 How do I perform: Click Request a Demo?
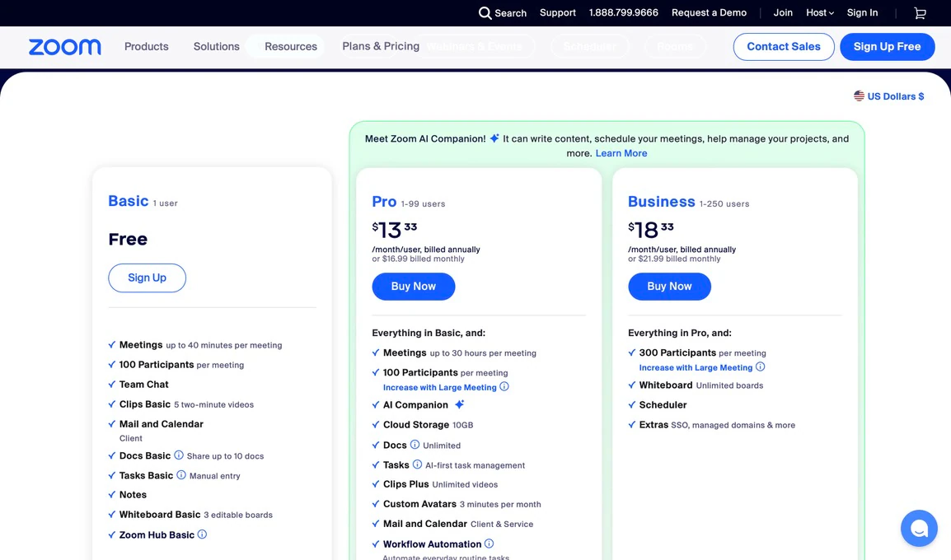[x=709, y=12]
